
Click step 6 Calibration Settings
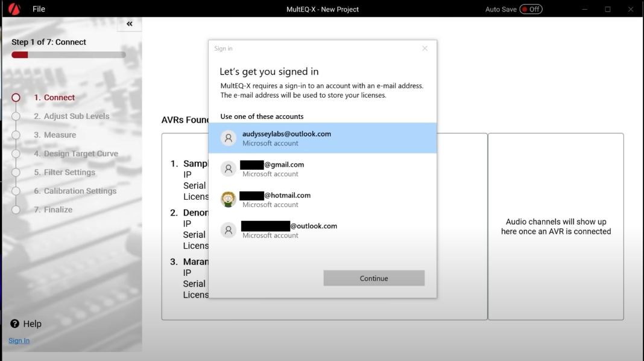(x=75, y=191)
